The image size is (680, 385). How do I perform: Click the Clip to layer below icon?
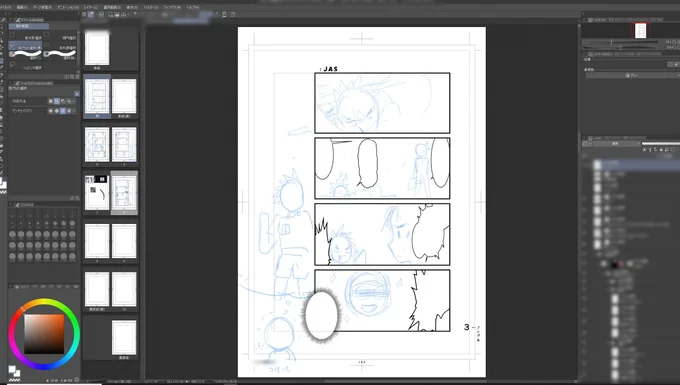(x=644, y=150)
